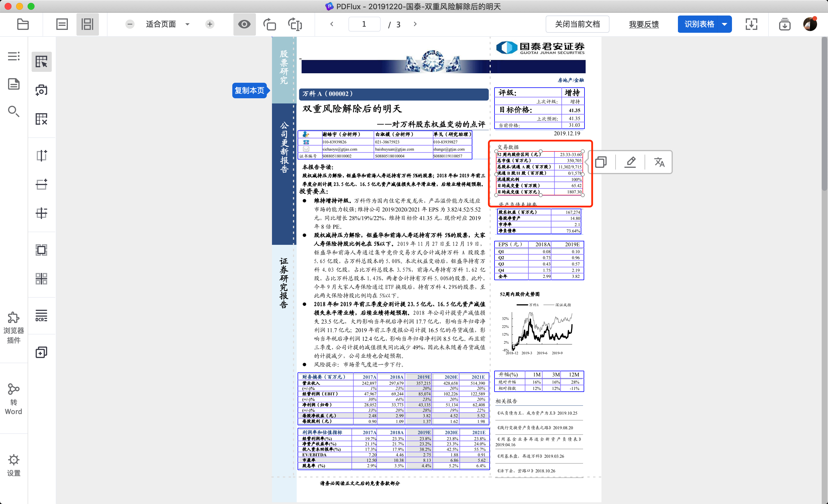Click the add column tool icon
The width and height of the screenshot is (828, 504).
pyautogui.click(x=42, y=155)
